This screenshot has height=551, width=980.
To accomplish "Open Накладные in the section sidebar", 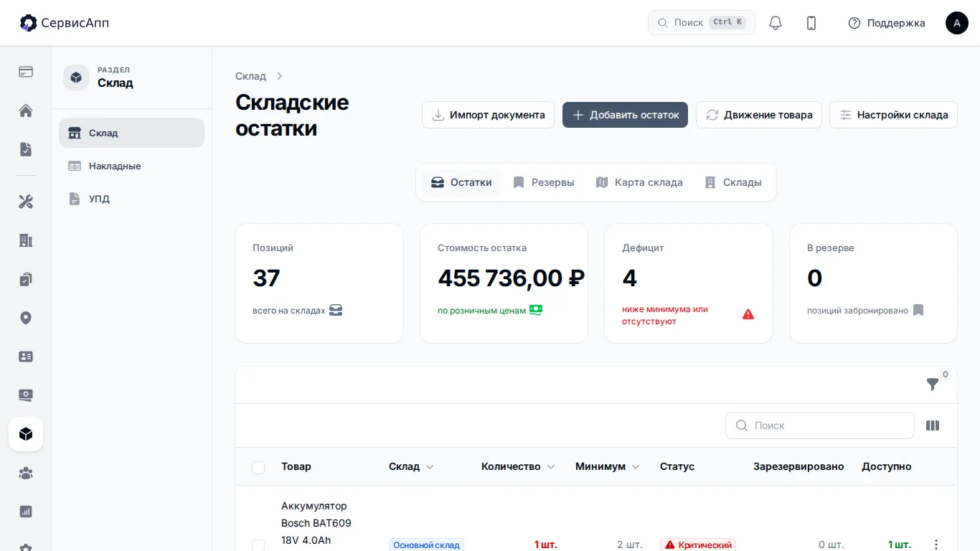I will pyautogui.click(x=131, y=166).
